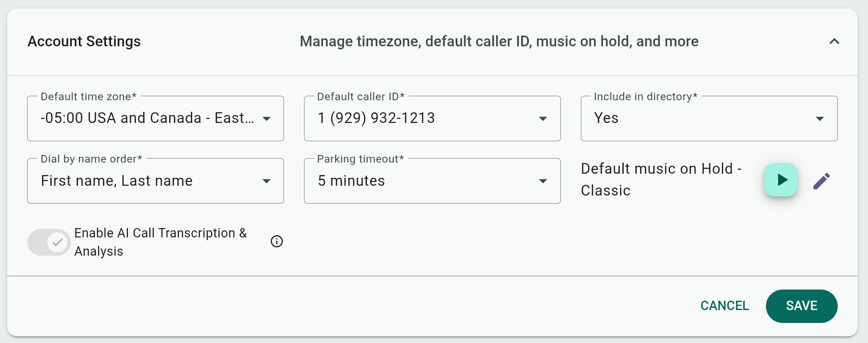Click the arrow icon in the Include in directory field
The image size is (868, 343).
click(819, 118)
